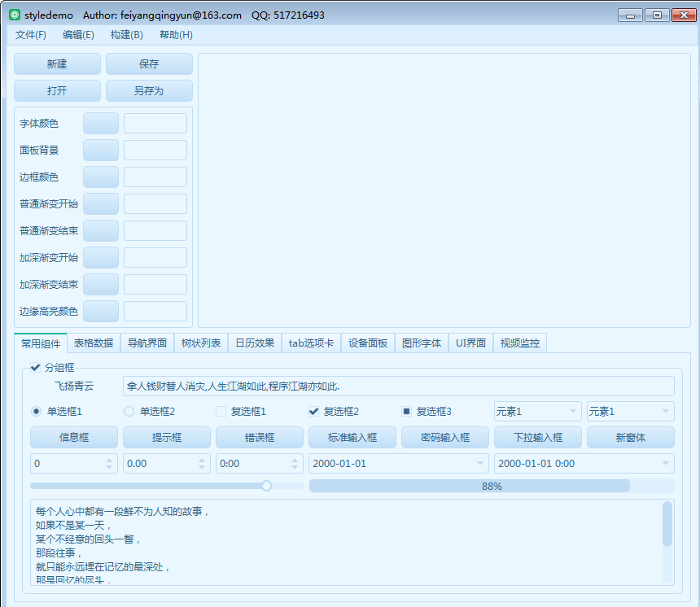Open the first 元素1 combo box

tap(536, 411)
